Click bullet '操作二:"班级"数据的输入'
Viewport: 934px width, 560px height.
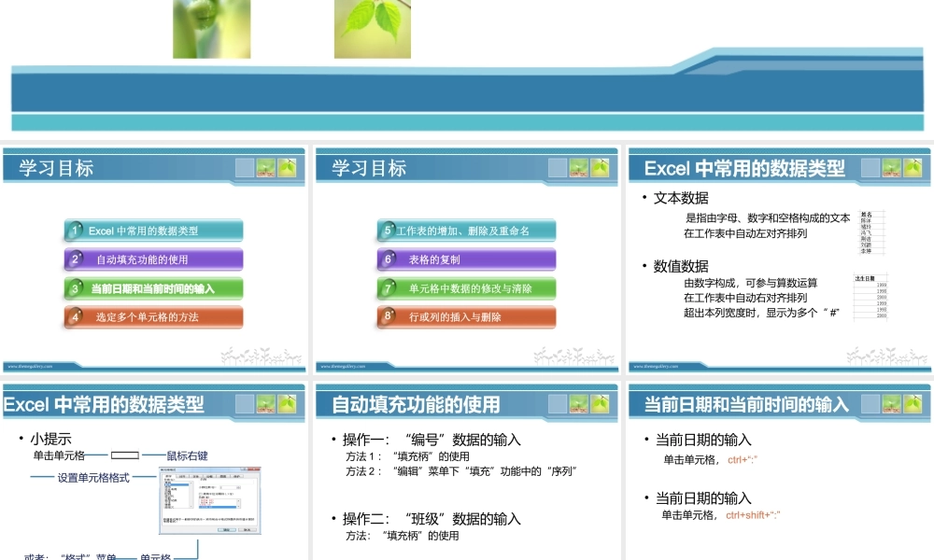(432, 519)
